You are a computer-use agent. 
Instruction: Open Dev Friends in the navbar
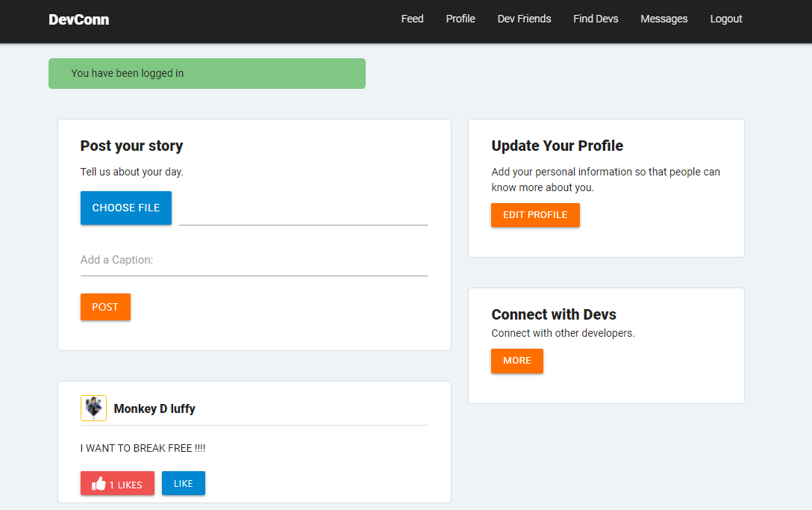pos(524,19)
